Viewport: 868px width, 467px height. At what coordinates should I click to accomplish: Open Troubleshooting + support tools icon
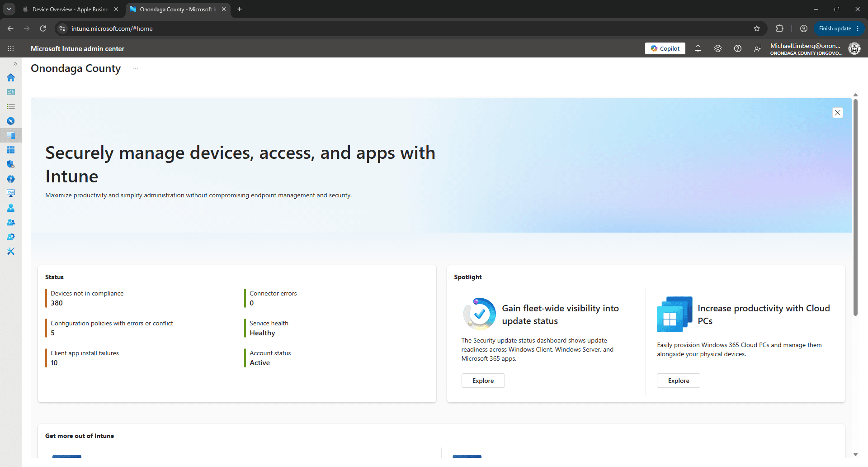click(11, 251)
